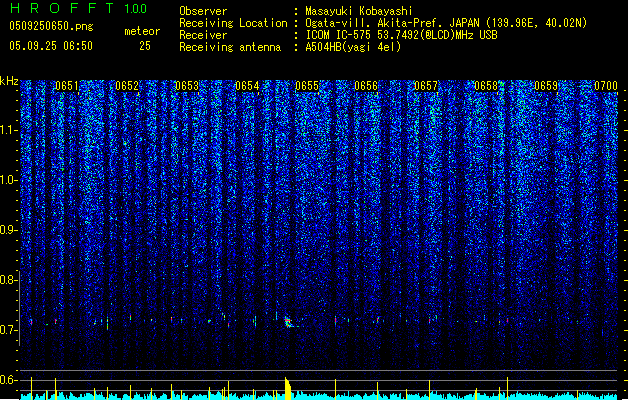Click the date and time 05.09.25 06:50
This screenshot has width=629, height=400.
(51, 46)
